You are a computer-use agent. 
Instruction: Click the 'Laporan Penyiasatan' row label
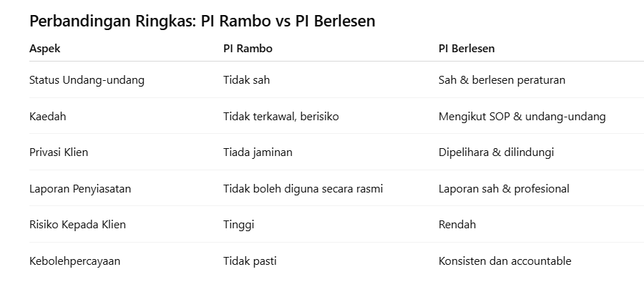pyautogui.click(x=80, y=189)
